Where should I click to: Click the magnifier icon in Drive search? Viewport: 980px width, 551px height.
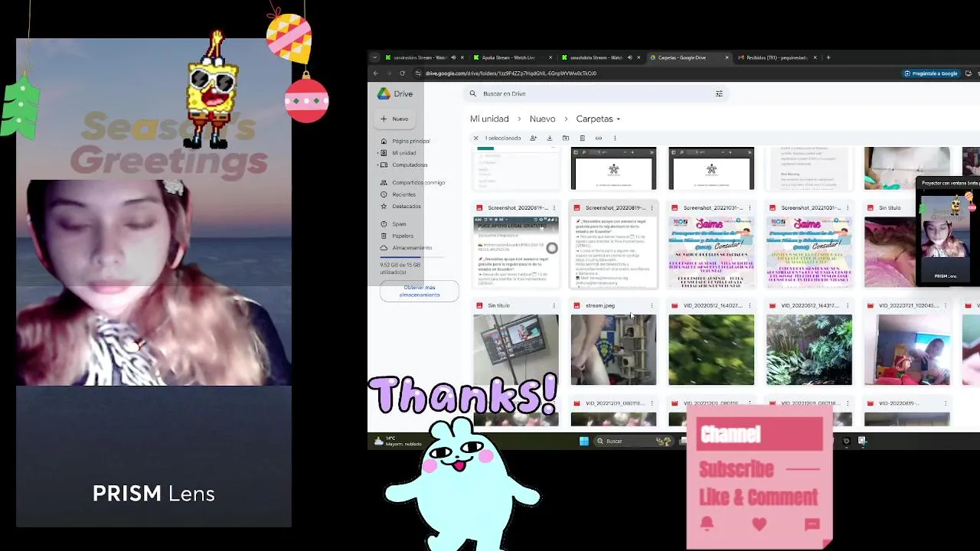pos(473,93)
